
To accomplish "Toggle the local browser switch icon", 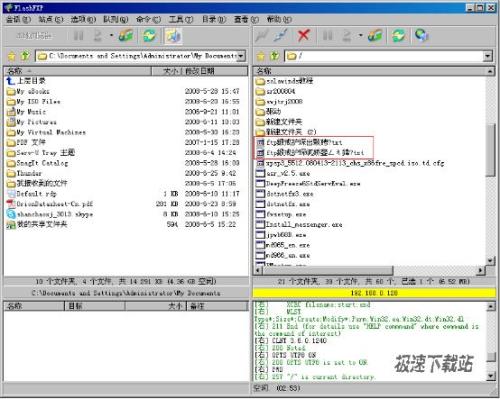I will coord(173,35).
